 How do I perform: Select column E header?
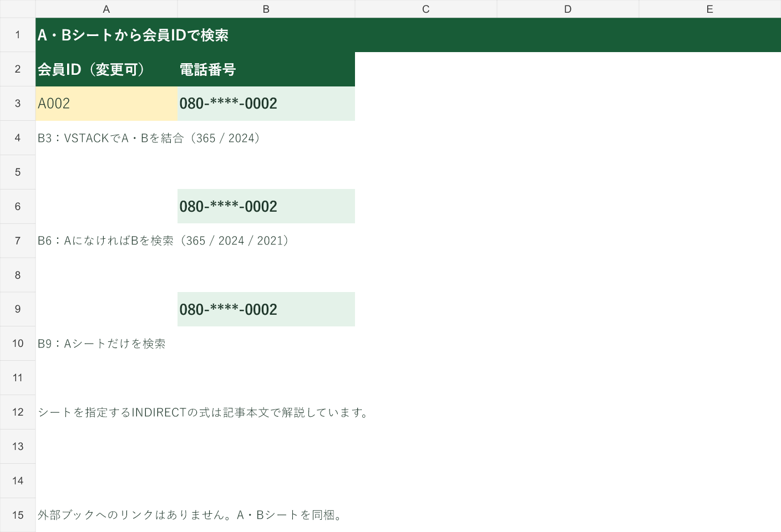710,9
